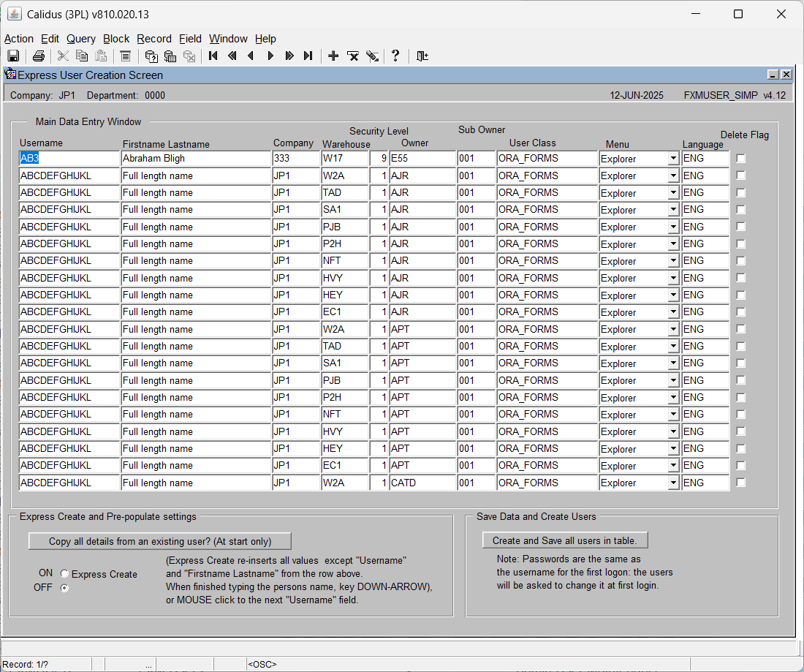Select the ON Express Create radio button
Viewport: 804px width, 672px height.
point(64,573)
